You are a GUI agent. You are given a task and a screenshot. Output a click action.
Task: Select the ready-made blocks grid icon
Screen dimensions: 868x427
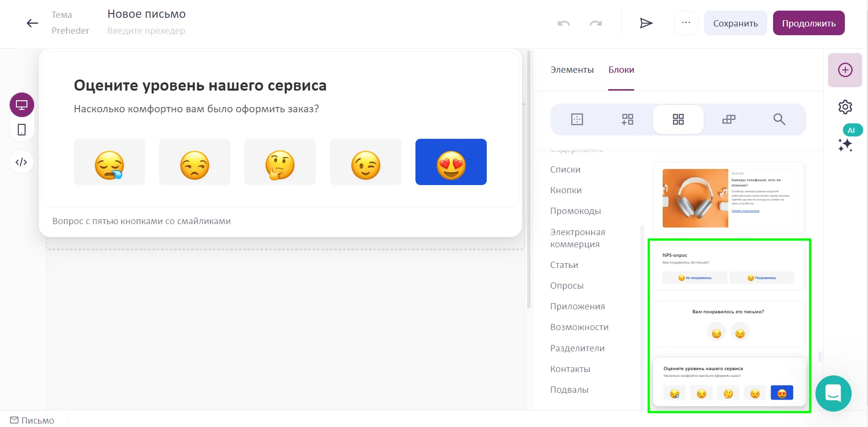(x=678, y=120)
